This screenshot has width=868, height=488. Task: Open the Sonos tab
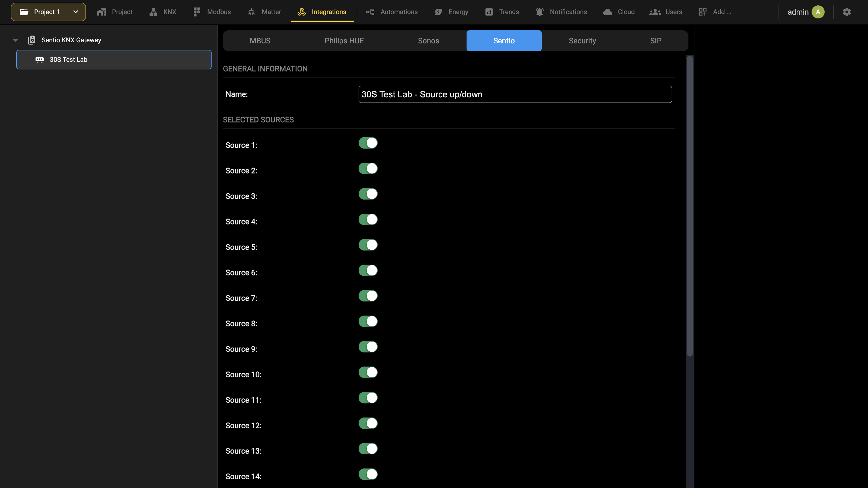coord(428,41)
